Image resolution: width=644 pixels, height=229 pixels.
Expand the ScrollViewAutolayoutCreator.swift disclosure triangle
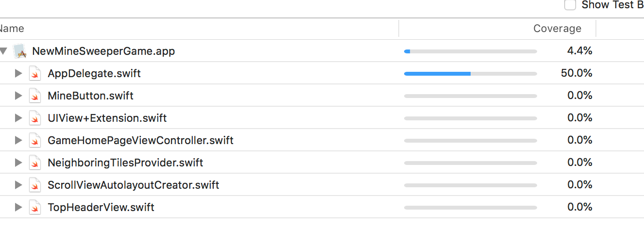pos(18,185)
